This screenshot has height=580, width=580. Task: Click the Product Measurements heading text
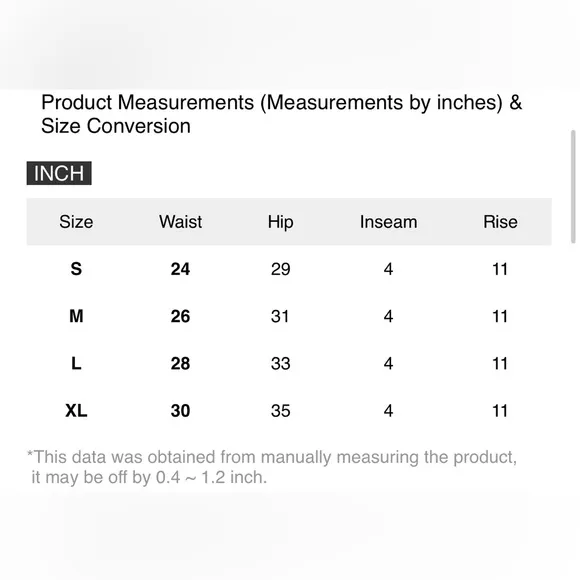281,114
